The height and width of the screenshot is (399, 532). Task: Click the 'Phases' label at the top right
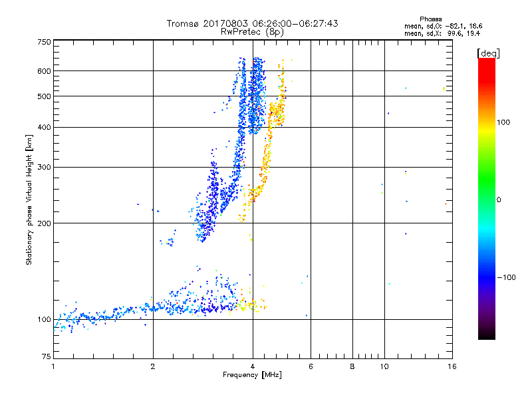(x=430, y=19)
